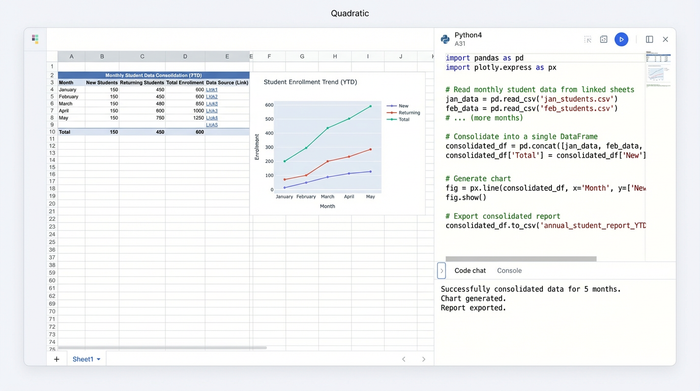This screenshot has height=391, width=700.
Task: Click the spreadsheet horizontal scrollbar
Action: click(x=162, y=347)
